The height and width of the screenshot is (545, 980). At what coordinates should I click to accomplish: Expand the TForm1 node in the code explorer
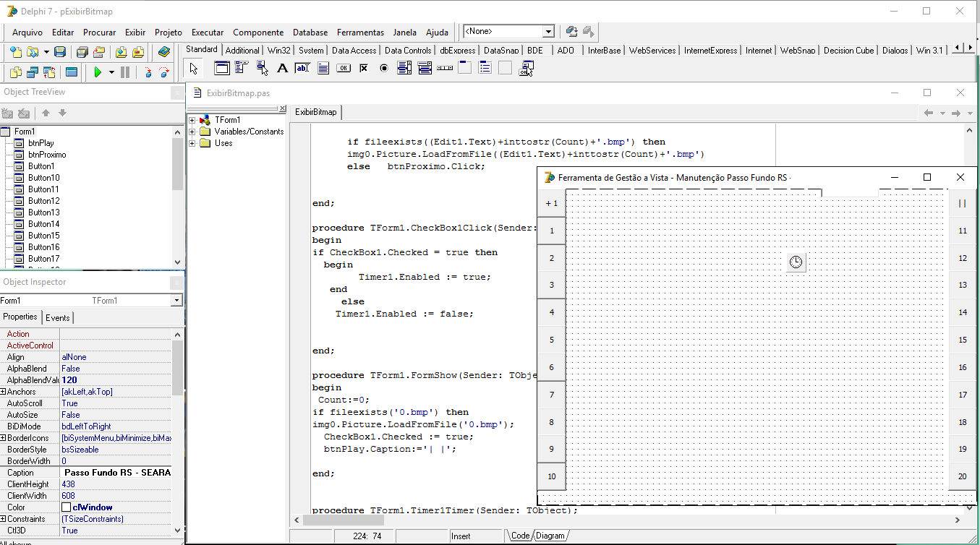click(x=192, y=120)
